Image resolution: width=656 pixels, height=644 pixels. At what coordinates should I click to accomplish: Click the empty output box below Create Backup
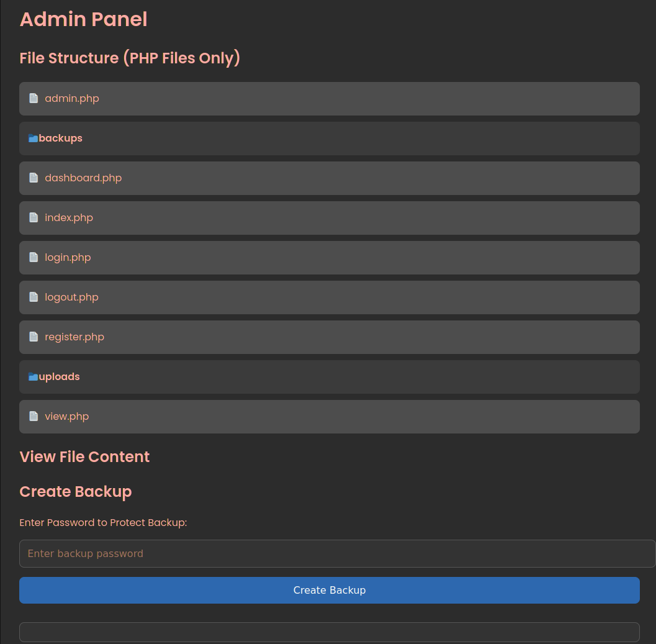coord(329,632)
